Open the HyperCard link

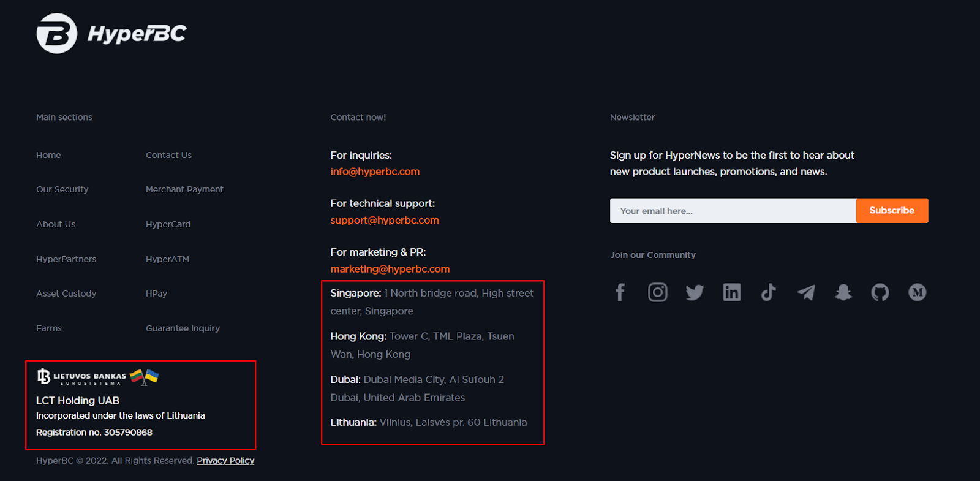[168, 224]
